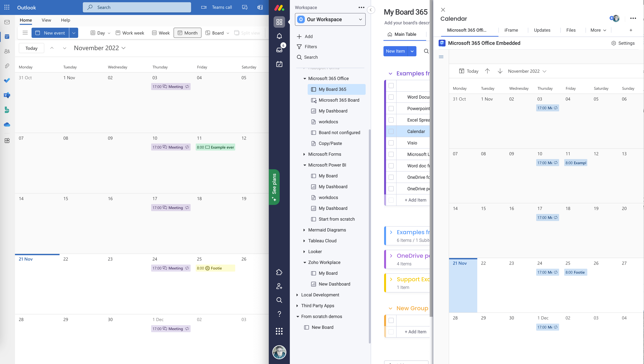Click the blue New Item button
The height and width of the screenshot is (364, 644).
click(x=395, y=51)
